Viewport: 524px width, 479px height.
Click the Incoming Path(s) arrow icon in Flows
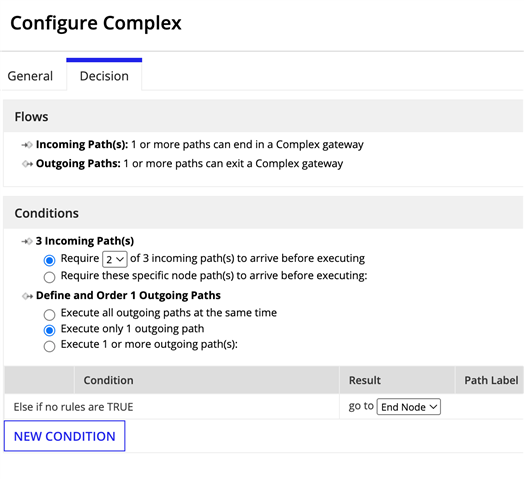click(27, 145)
